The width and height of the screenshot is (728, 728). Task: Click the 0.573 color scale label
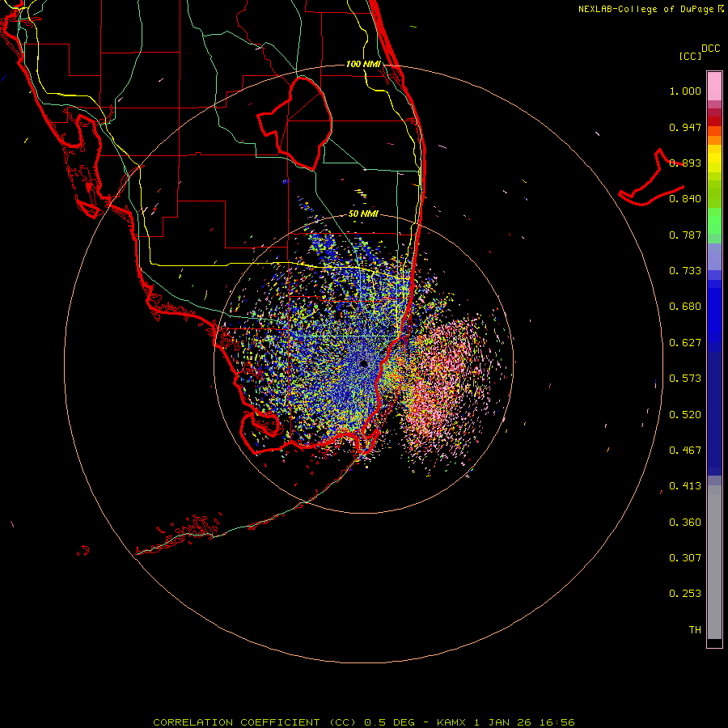click(685, 379)
